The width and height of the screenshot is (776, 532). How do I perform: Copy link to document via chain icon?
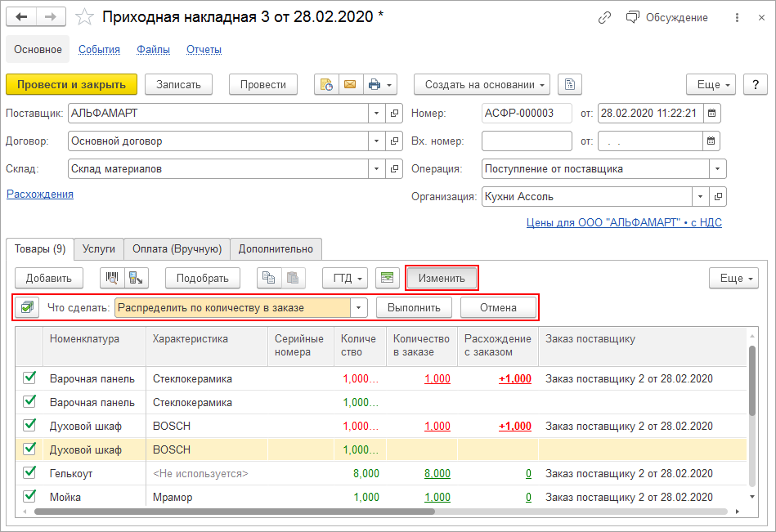pos(604,18)
